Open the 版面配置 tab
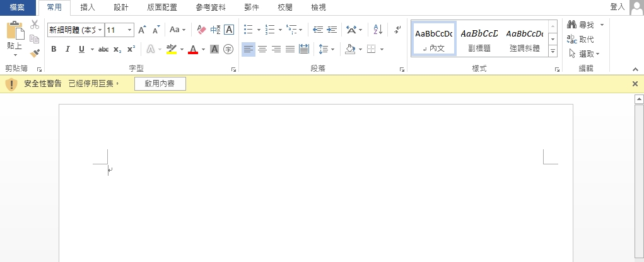Screen dimensions: 644x262 click(161, 8)
